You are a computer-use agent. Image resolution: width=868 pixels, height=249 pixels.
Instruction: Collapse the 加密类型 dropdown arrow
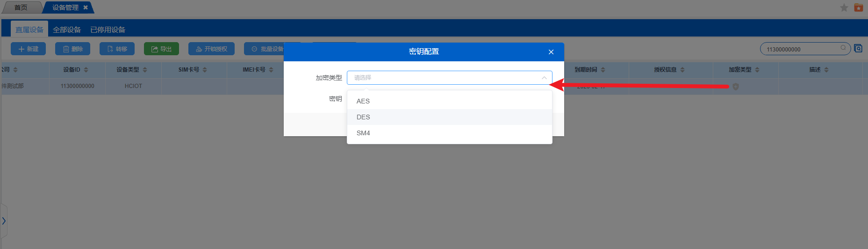point(544,78)
